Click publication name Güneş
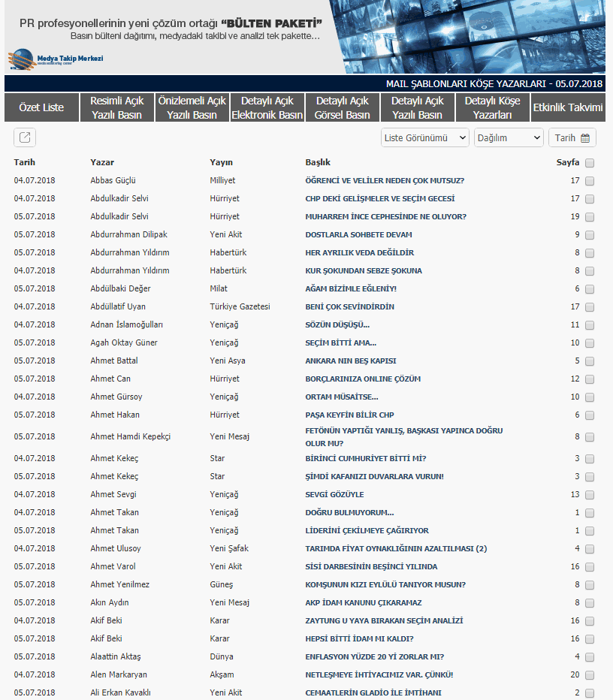Viewport: 613px width, 700px height. click(222, 584)
